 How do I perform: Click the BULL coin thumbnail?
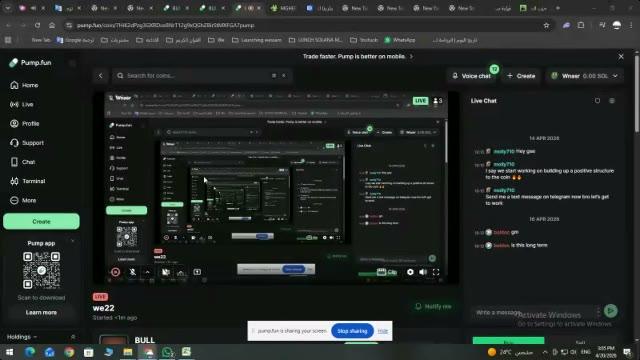(x=113, y=340)
